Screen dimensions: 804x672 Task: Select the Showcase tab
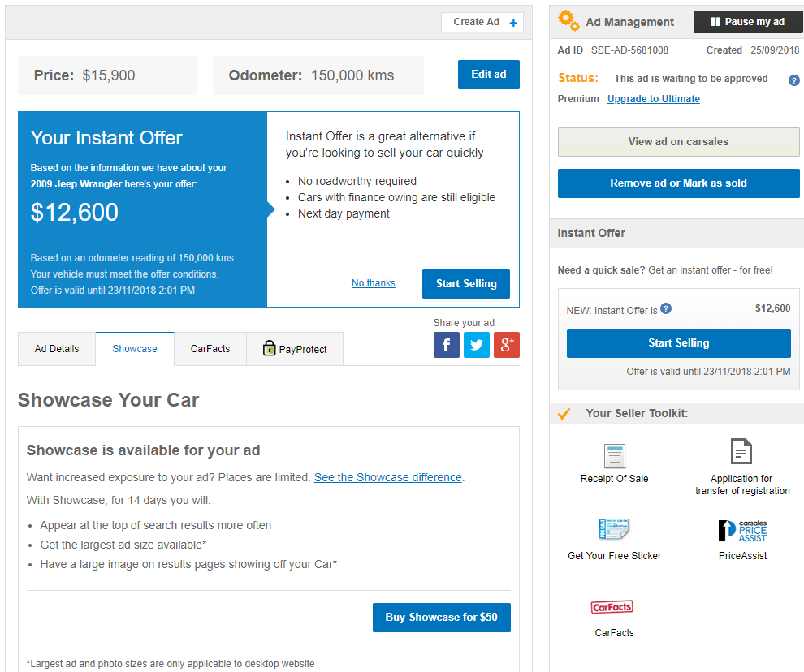(x=135, y=349)
